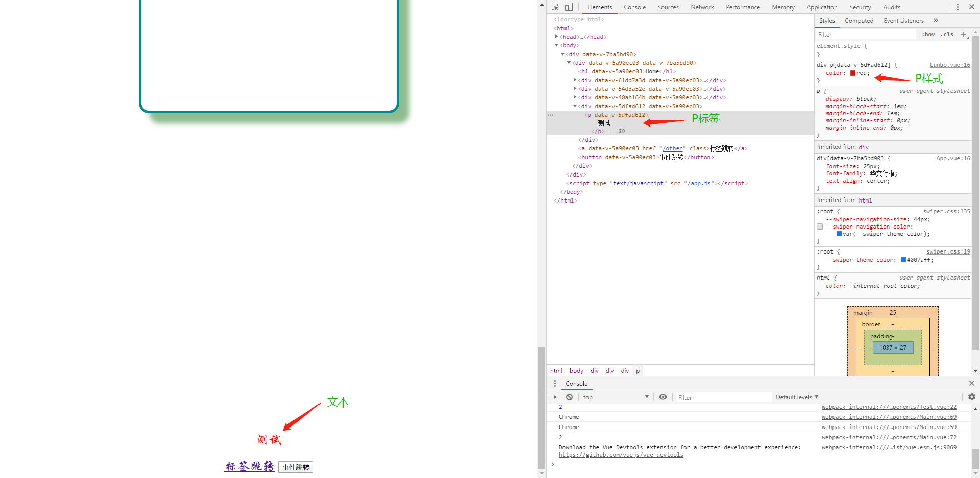The image size is (980, 478).
Task: Collapse the body element node
Action: click(556, 45)
